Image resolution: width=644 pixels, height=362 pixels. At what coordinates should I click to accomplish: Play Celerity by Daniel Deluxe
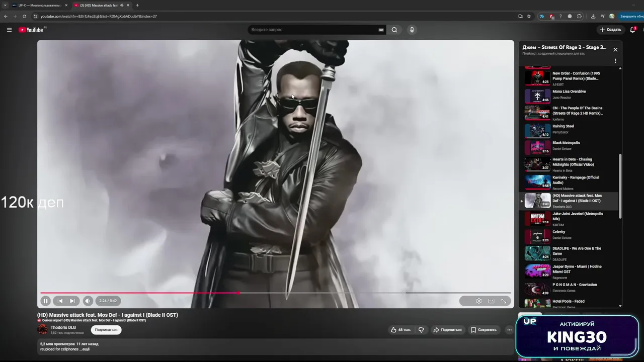(x=570, y=236)
